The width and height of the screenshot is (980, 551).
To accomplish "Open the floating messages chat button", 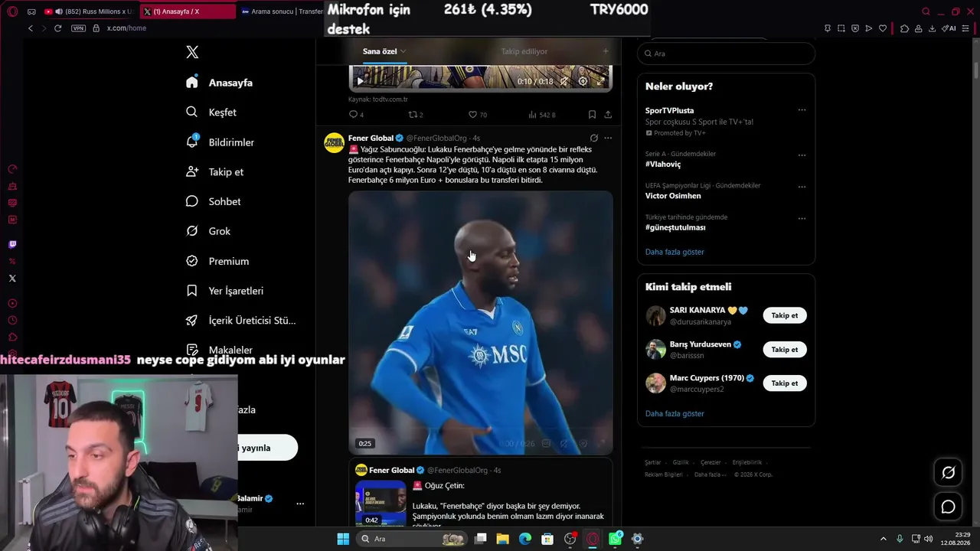I will (948, 507).
